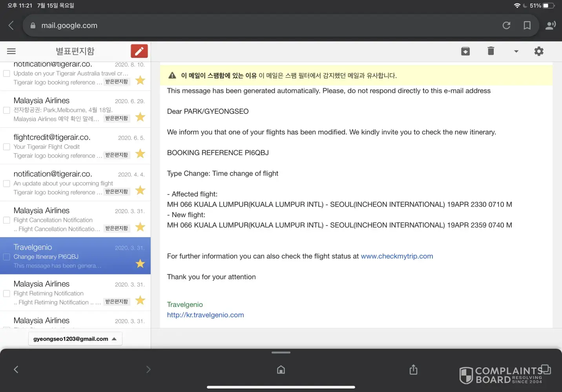
Task: Check the Your Tigerair Flight Credit email
Action: tap(7, 147)
